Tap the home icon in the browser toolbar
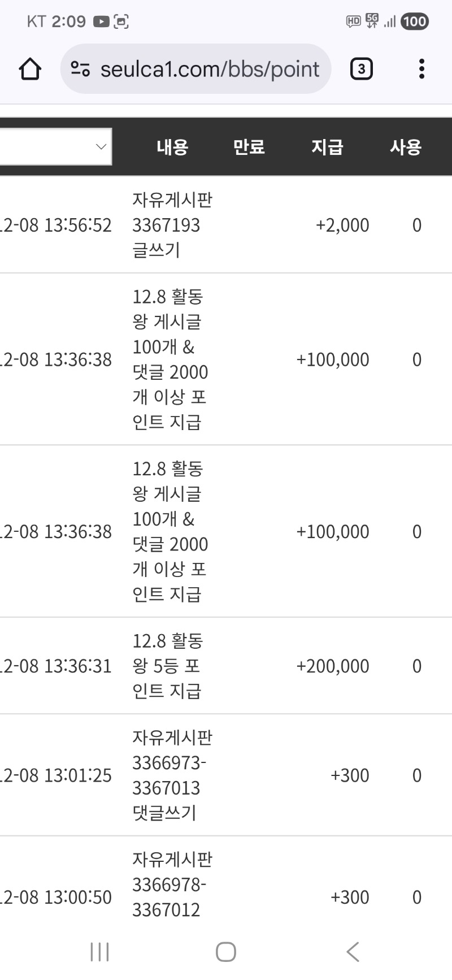452x980 pixels. coord(29,68)
